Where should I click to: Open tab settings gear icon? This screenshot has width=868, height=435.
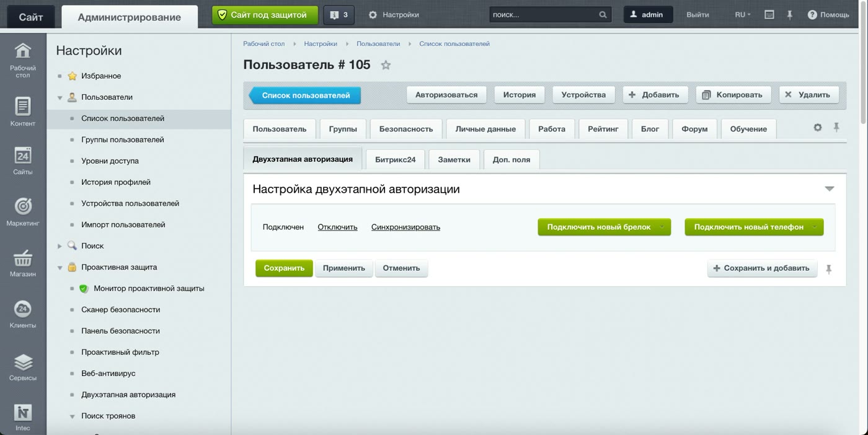pyautogui.click(x=818, y=127)
